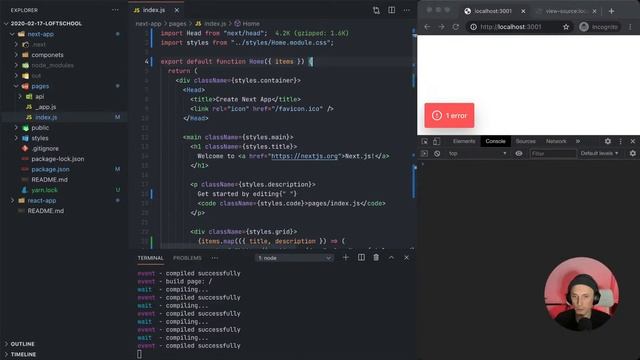Expand the .next folder
The height and width of the screenshot is (360, 640).
coord(39,44)
